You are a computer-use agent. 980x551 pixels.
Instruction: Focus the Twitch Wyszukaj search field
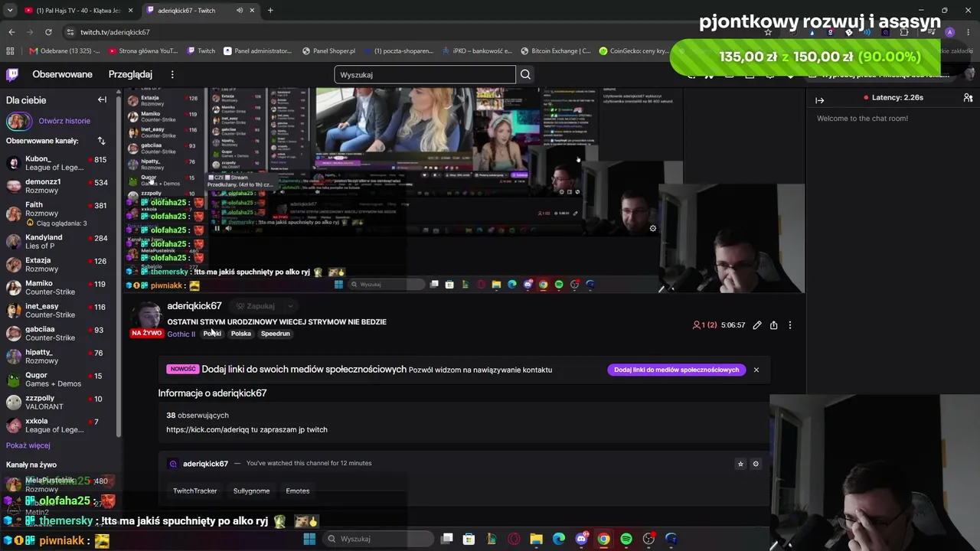click(425, 74)
